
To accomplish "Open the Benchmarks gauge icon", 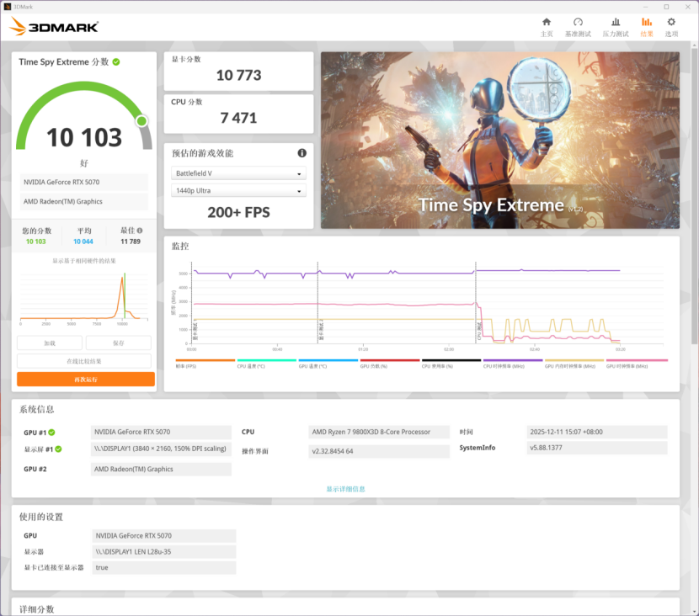I will pyautogui.click(x=578, y=22).
